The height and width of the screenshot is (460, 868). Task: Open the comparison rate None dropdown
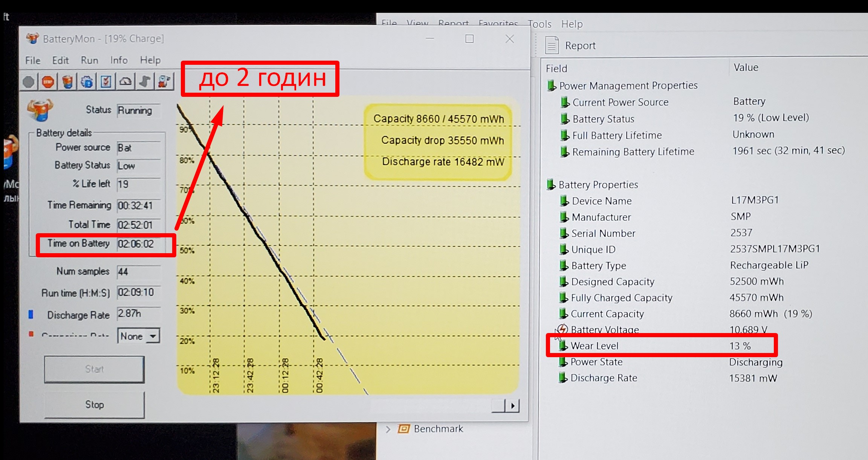pos(153,336)
